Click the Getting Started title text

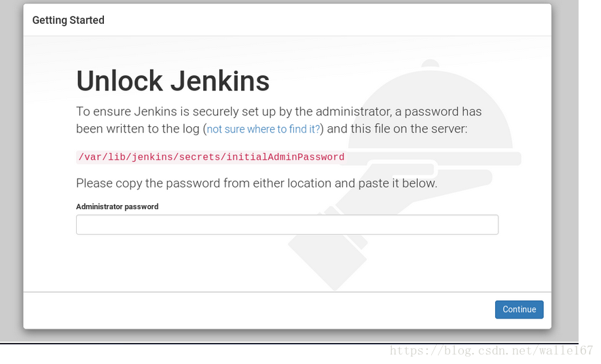click(68, 20)
